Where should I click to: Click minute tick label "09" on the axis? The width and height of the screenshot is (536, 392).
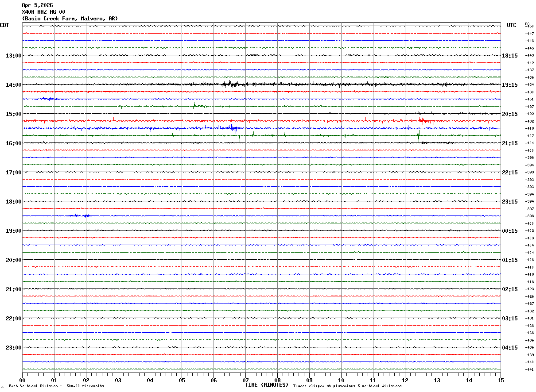309,380
